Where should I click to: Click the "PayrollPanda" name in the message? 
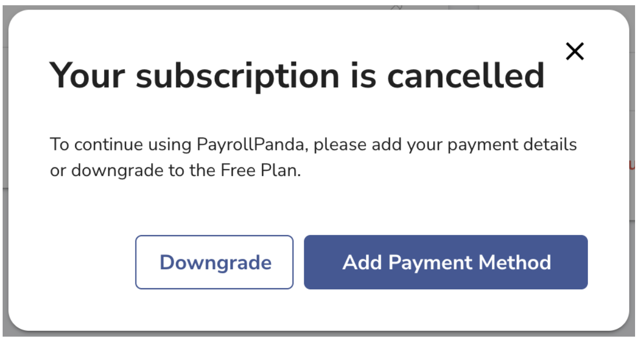(251, 145)
